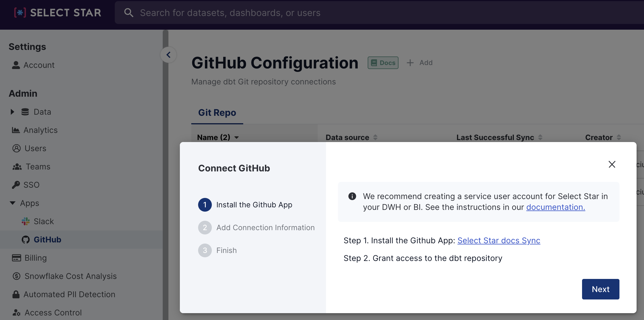
Task: Switch to the Git Repo tab
Action: [217, 113]
